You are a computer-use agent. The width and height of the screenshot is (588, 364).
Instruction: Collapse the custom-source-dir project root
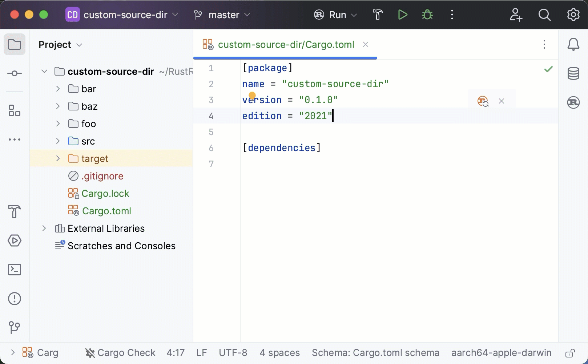pyautogui.click(x=44, y=71)
